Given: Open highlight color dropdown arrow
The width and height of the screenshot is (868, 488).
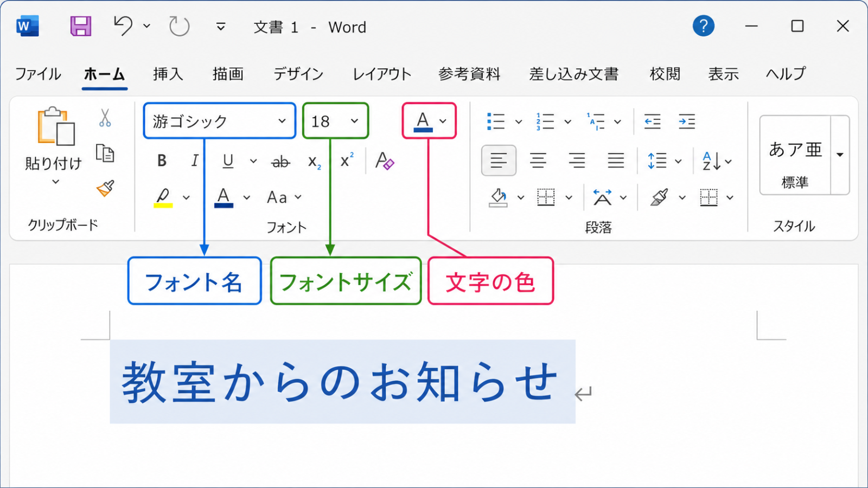Looking at the screenshot, I should point(186,197).
